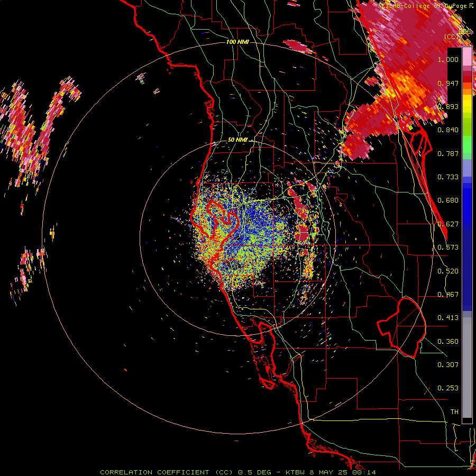Viewport: 476px width, 476px height.
Task: Click the 1.000 value on the scale
Action: pos(448,59)
